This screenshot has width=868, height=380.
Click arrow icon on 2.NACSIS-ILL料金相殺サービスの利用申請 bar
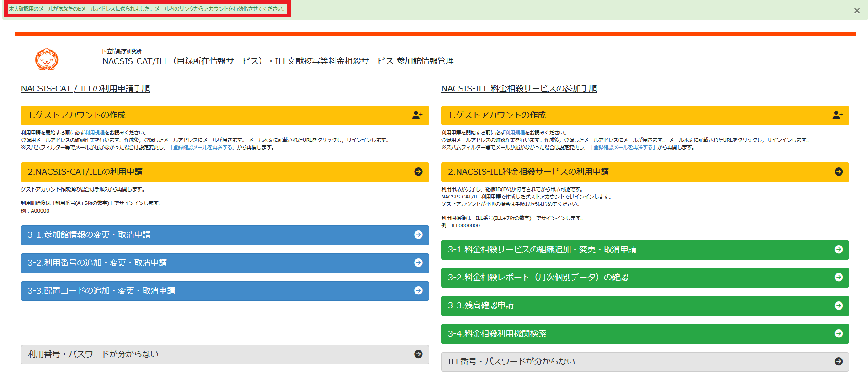839,171
